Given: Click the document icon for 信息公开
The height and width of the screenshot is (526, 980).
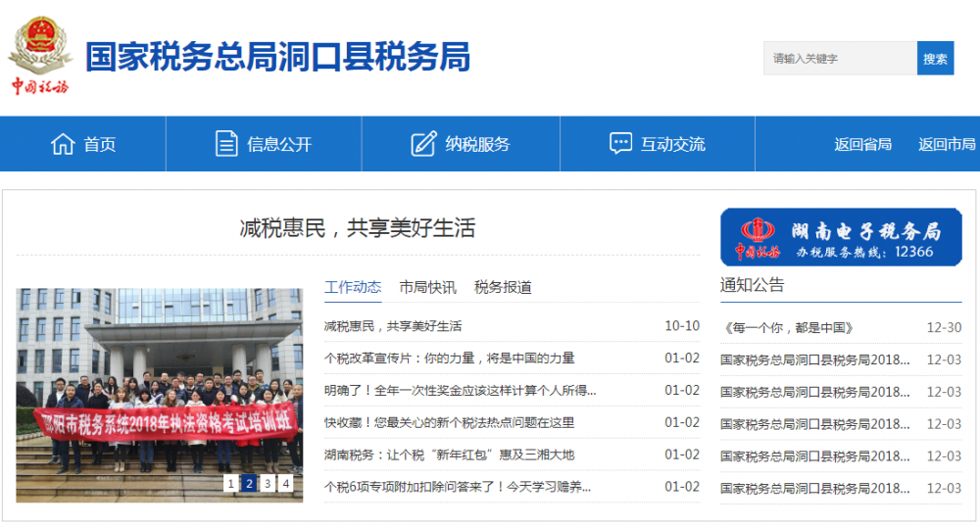Looking at the screenshot, I should 226,144.
